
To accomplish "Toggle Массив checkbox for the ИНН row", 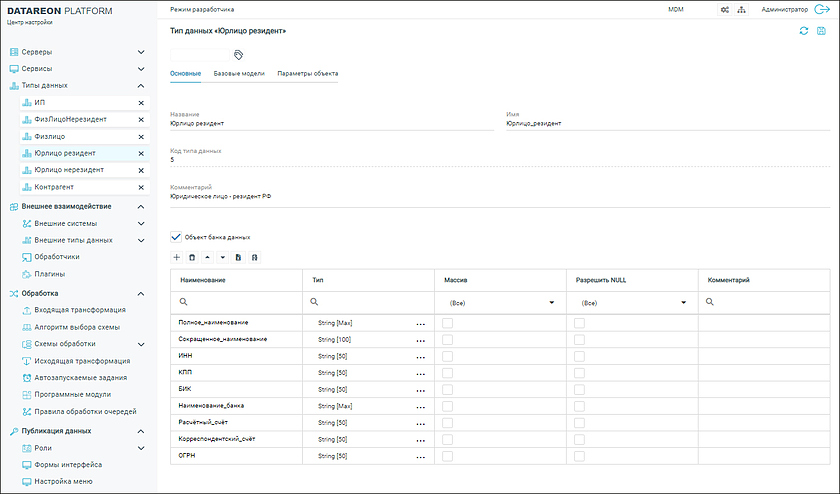I will pyautogui.click(x=448, y=356).
